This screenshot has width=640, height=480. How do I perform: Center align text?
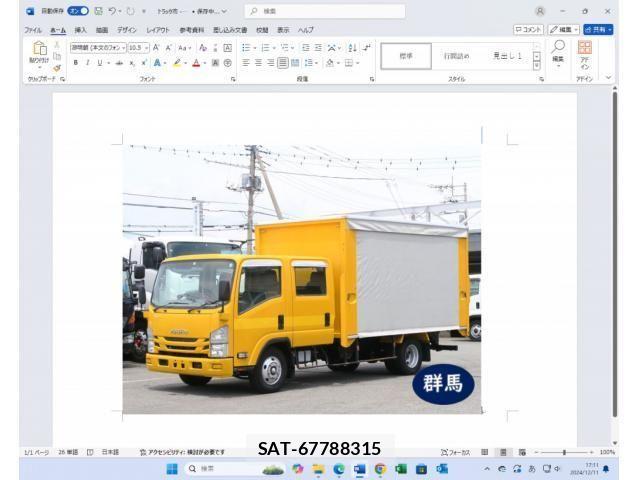click(258, 63)
